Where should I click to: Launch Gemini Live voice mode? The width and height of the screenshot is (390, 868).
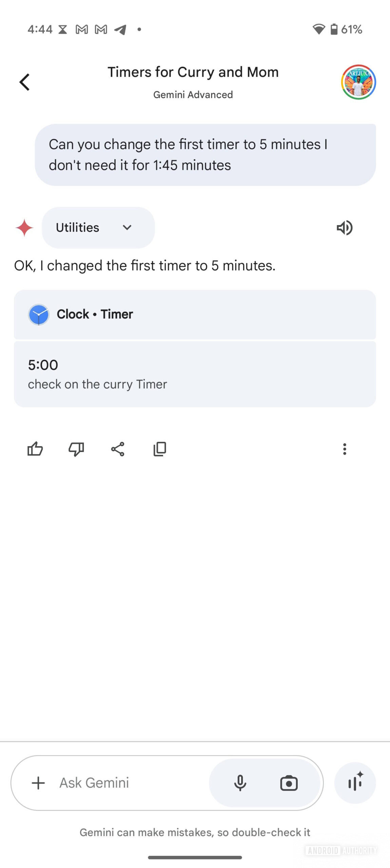pos(355,783)
